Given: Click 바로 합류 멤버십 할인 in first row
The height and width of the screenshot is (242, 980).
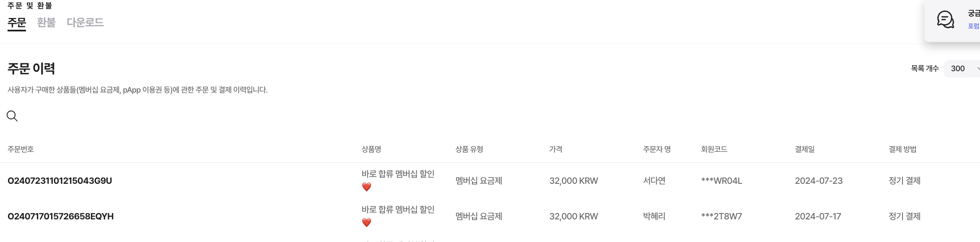Looking at the screenshot, I should coord(398,174).
